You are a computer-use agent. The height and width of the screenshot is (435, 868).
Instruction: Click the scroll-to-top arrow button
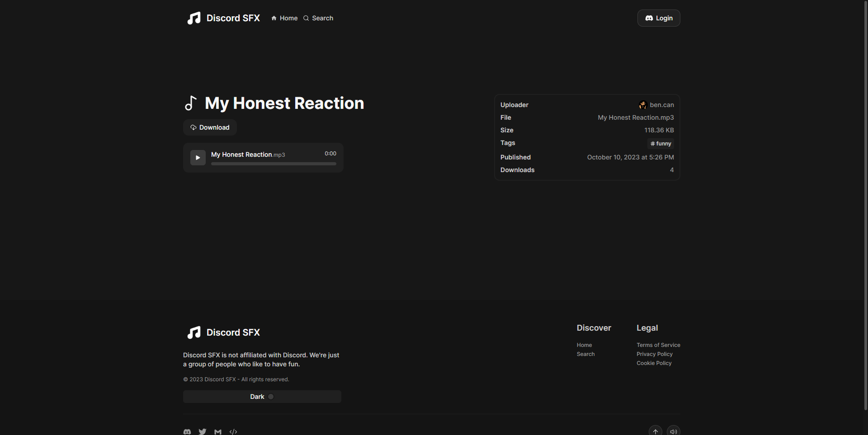656,430
